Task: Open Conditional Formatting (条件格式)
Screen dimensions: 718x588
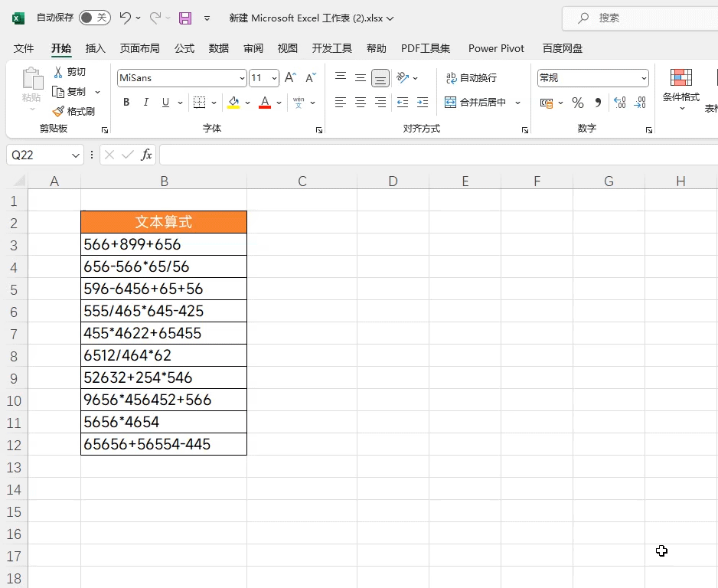Action: tap(681, 90)
